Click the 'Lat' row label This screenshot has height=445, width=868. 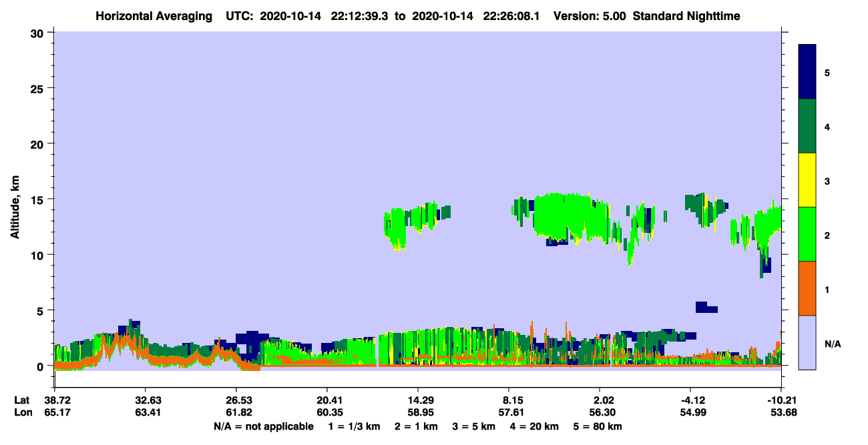pyautogui.click(x=21, y=400)
